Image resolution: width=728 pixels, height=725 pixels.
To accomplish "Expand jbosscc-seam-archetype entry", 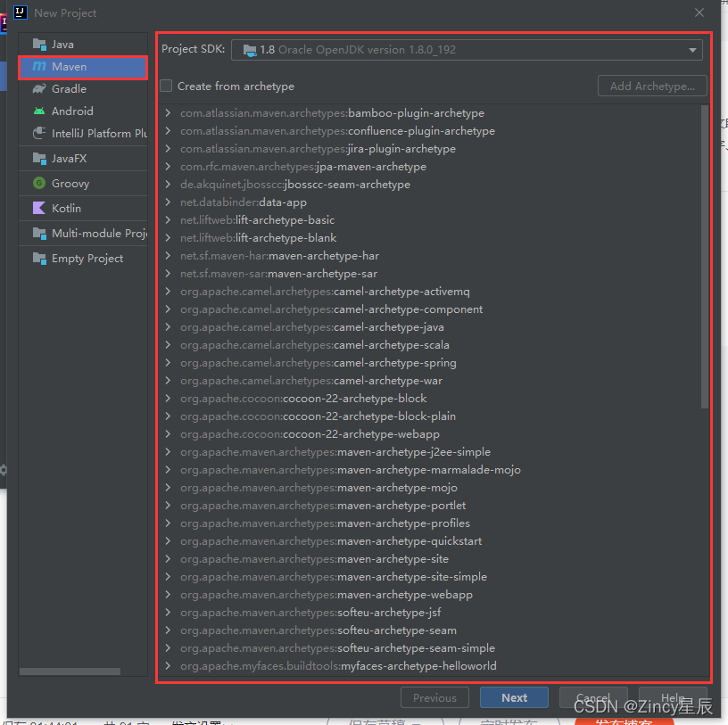I will coord(168,185).
